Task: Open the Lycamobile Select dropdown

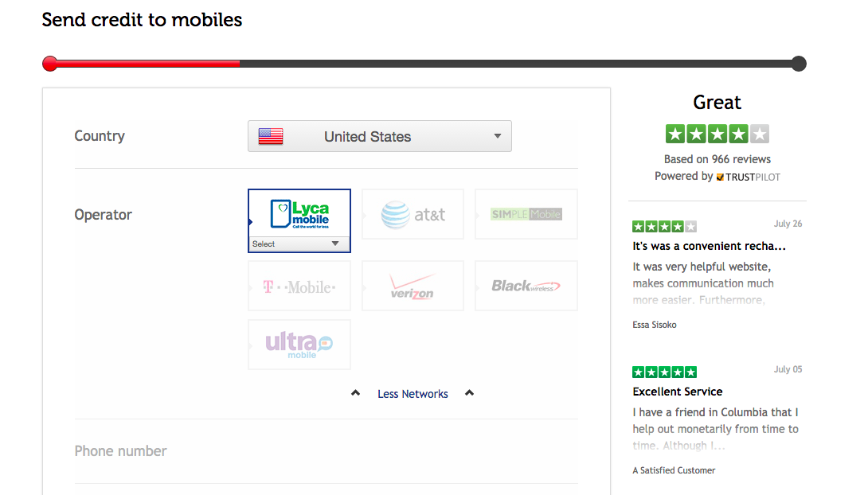Action: 299,244
